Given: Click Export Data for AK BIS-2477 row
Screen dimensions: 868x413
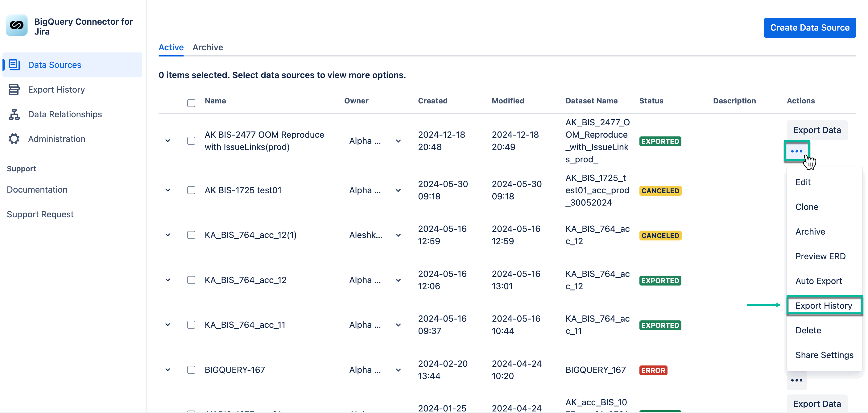Looking at the screenshot, I should (x=817, y=130).
